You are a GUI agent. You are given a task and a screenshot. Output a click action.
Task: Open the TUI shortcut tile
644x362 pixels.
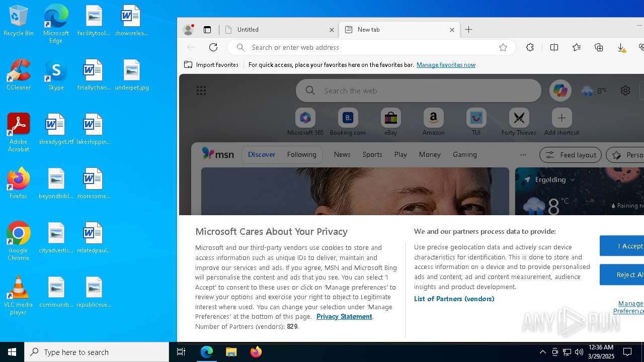[476, 122]
